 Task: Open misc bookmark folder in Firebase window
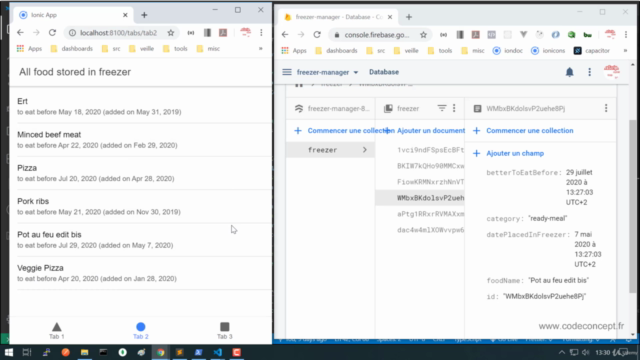pyautogui.click(x=473, y=51)
